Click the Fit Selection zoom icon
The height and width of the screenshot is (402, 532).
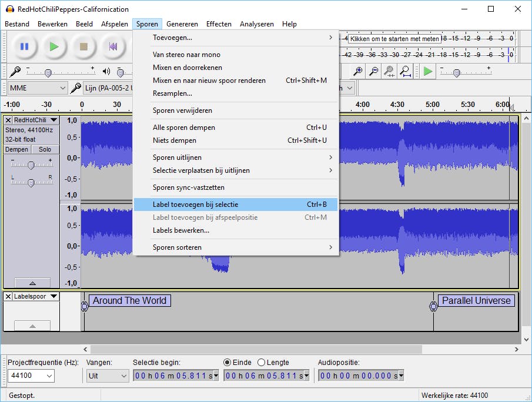pos(389,71)
